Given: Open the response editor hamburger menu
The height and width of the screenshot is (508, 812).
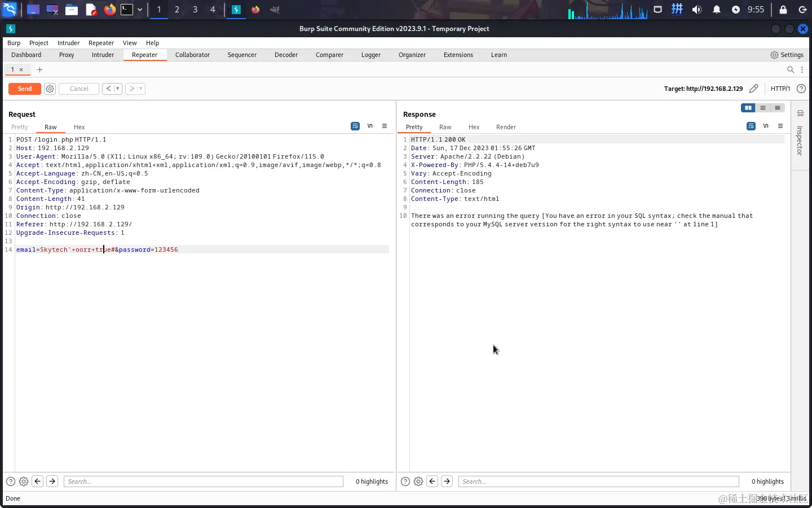Looking at the screenshot, I should (780, 126).
